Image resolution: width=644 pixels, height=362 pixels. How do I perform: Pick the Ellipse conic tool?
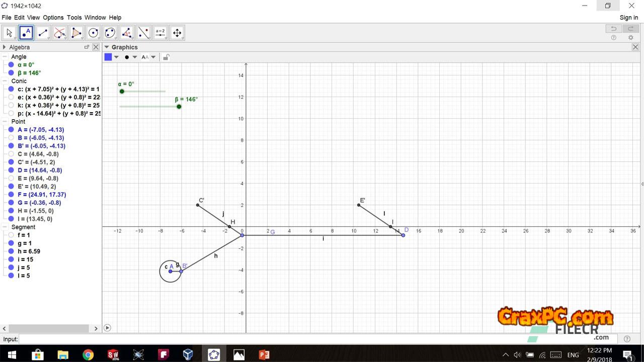click(x=110, y=33)
